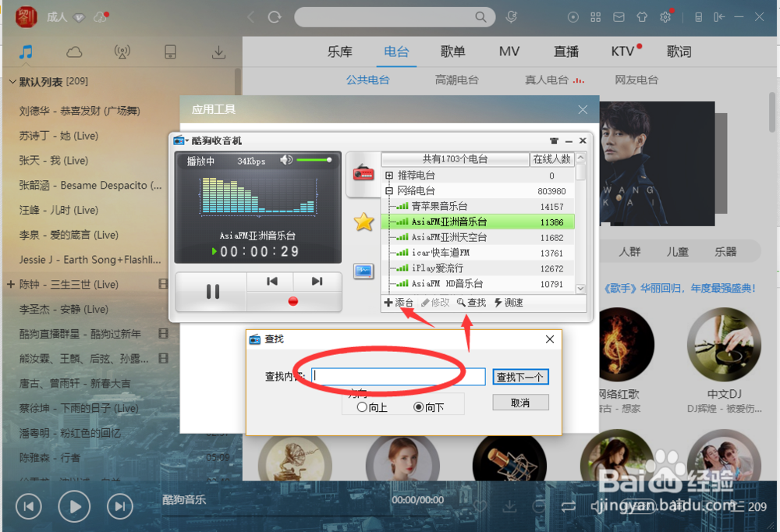The width and height of the screenshot is (780, 532).
Task: Click the listen-to-identify song icon
Action: pyautogui.click(x=512, y=17)
